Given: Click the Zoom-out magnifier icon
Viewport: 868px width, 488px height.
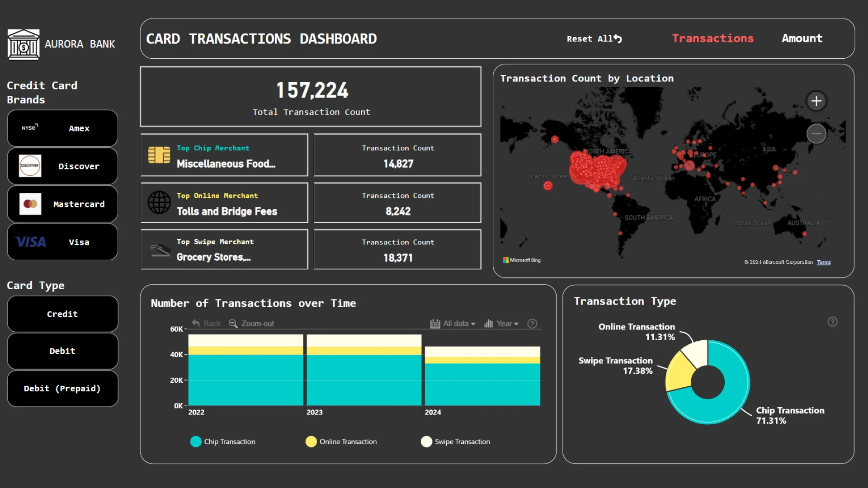Looking at the screenshot, I should coord(233,324).
